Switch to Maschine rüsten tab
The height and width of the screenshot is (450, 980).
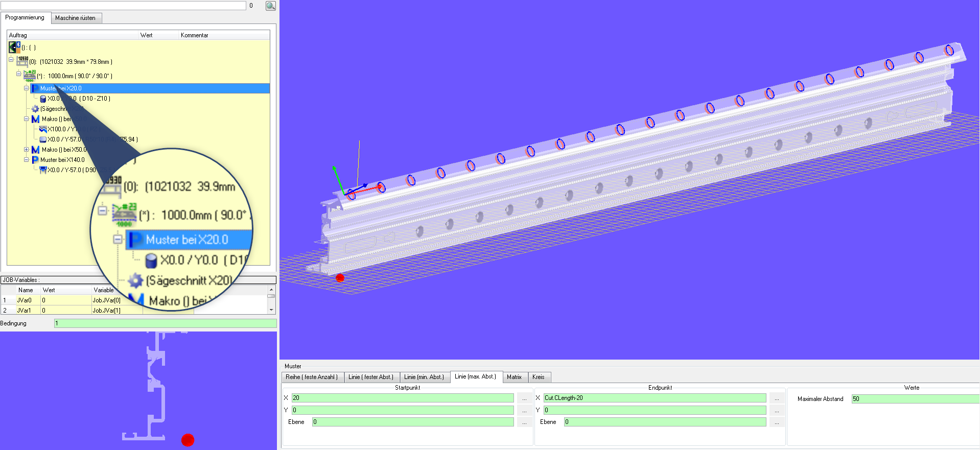coord(75,18)
